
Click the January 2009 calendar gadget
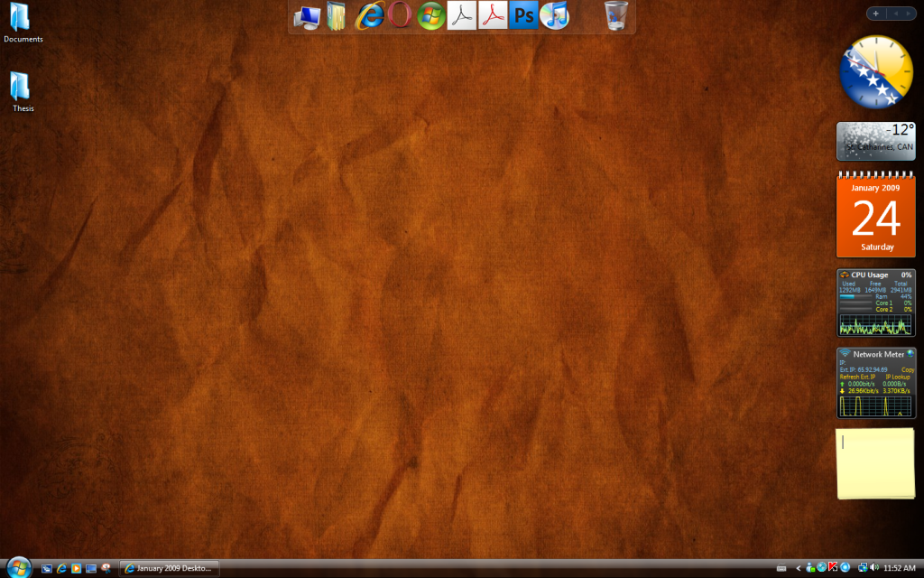click(875, 215)
